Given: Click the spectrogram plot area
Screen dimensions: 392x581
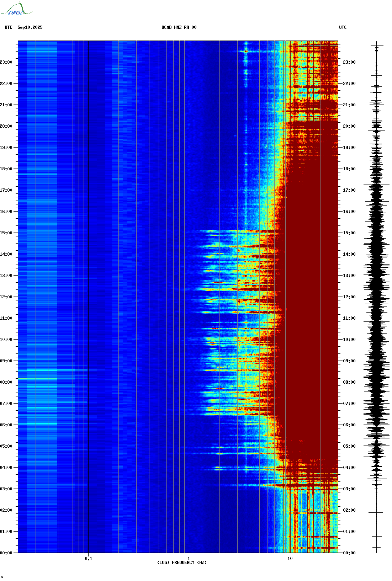Looking at the screenshot, I should pyautogui.click(x=178, y=297).
